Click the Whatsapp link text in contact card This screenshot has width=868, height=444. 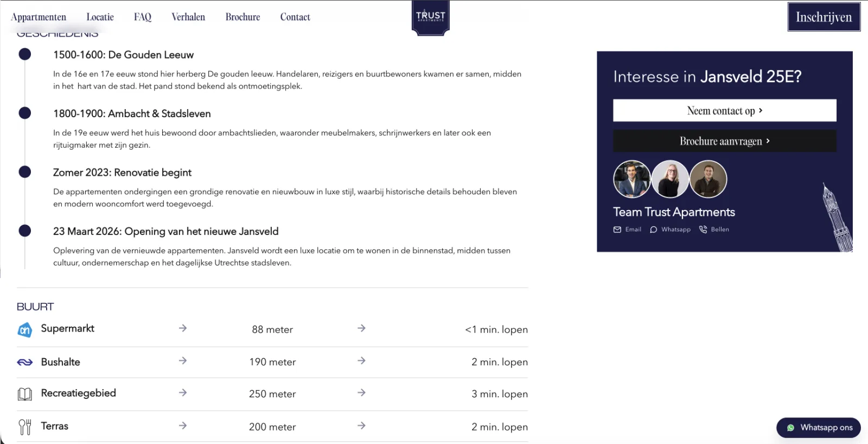point(676,230)
